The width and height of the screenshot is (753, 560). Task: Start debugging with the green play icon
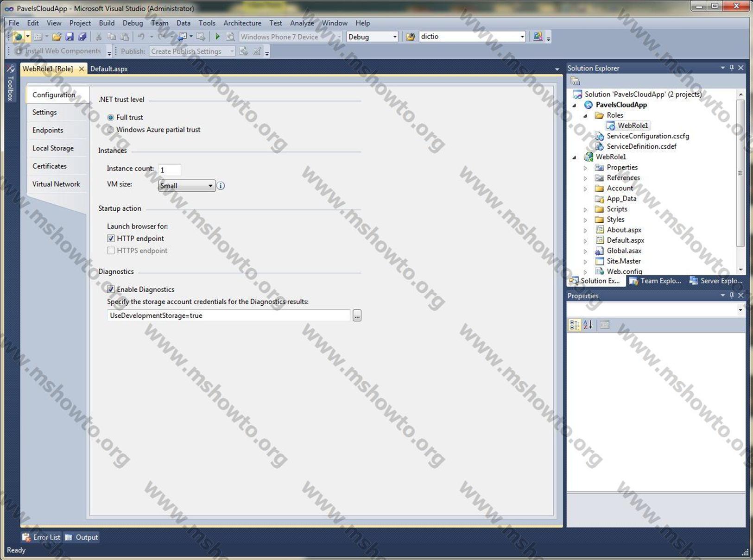tap(217, 37)
